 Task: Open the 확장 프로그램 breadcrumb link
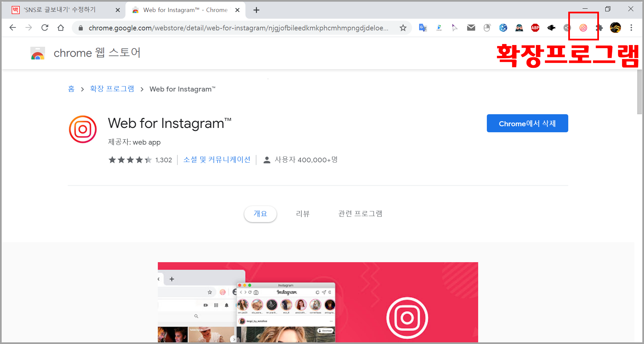112,89
